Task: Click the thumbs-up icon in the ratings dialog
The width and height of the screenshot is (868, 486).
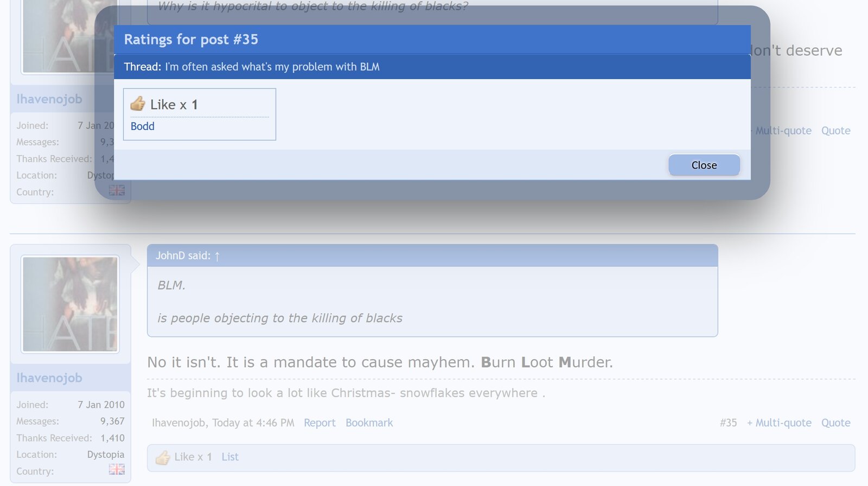Action: coord(138,104)
